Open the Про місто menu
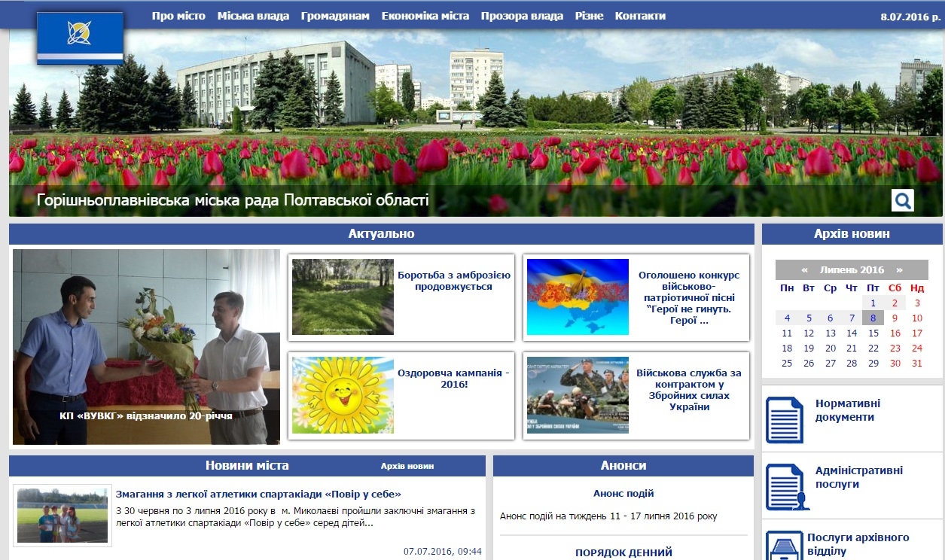945x560 pixels. coord(178,16)
